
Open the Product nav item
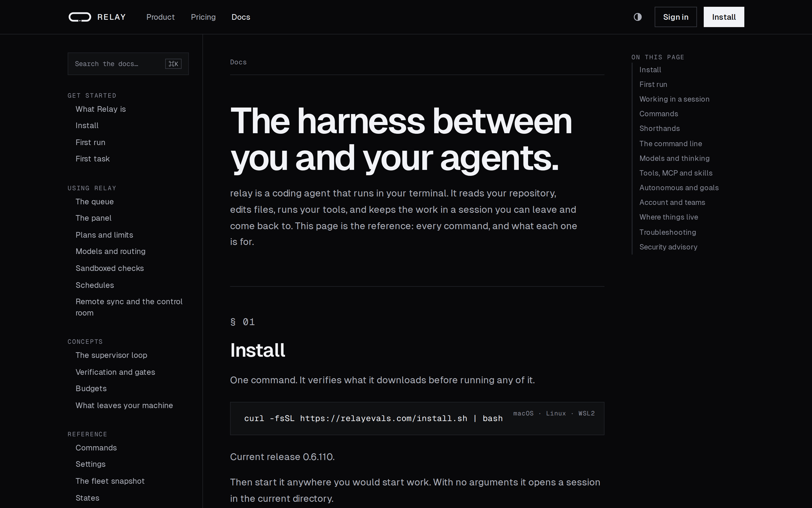[160, 17]
